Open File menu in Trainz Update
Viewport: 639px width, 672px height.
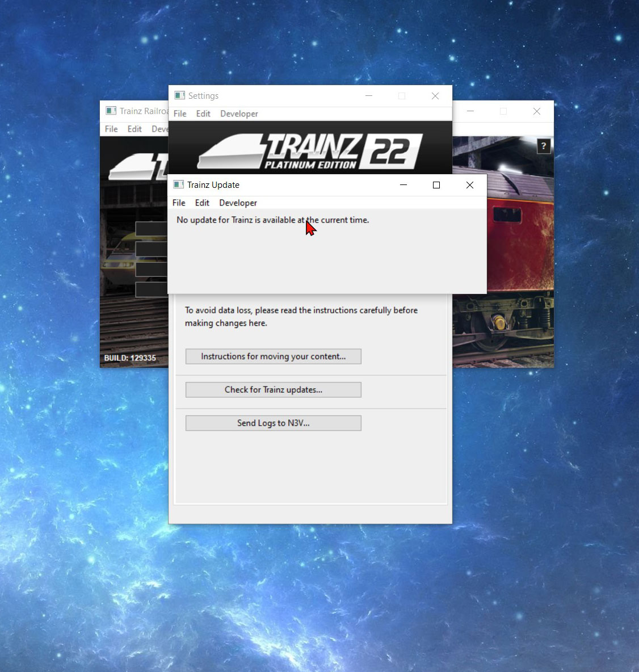coord(179,203)
